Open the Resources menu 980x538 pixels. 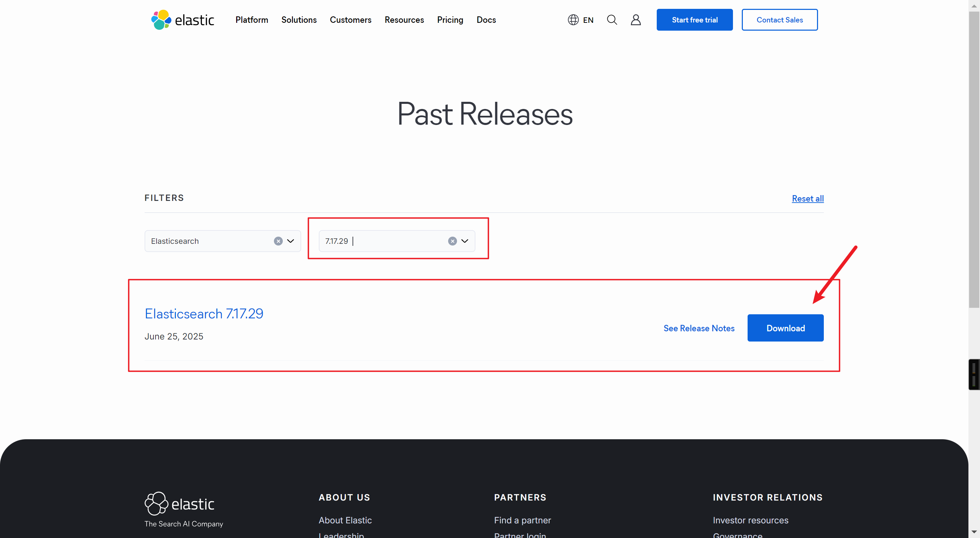click(x=404, y=20)
